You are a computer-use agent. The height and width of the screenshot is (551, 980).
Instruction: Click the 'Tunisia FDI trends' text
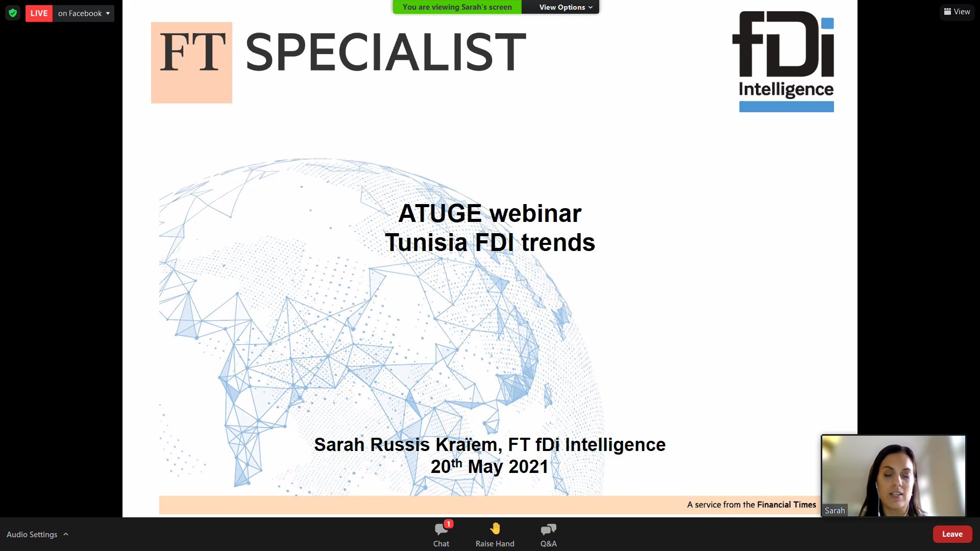point(490,242)
